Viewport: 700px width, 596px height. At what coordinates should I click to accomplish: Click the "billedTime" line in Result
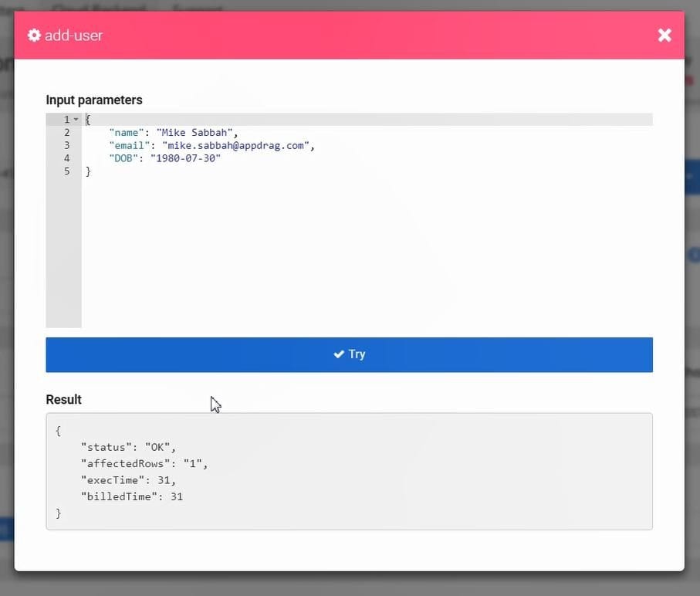132,496
